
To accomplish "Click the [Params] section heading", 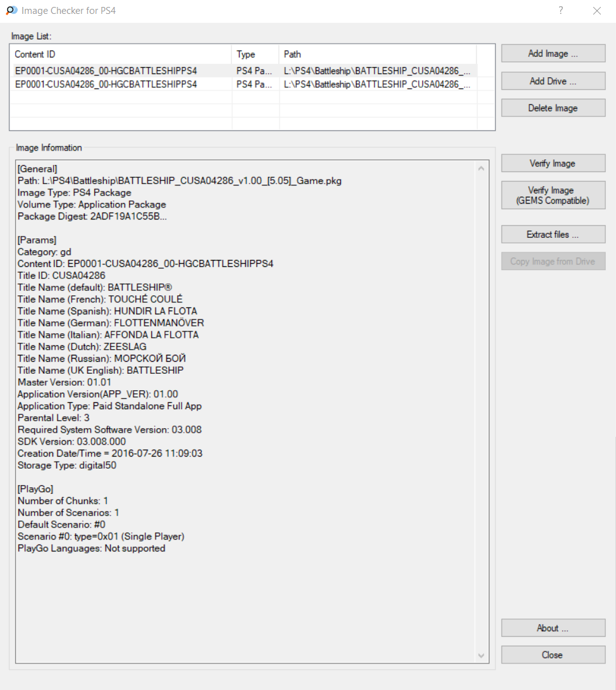I will tap(37, 240).
